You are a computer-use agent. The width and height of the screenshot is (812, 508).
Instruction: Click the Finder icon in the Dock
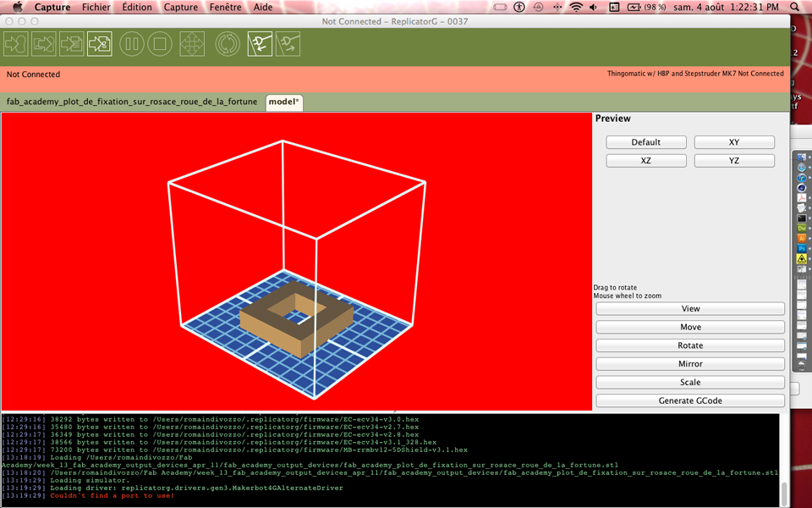pos(802,157)
